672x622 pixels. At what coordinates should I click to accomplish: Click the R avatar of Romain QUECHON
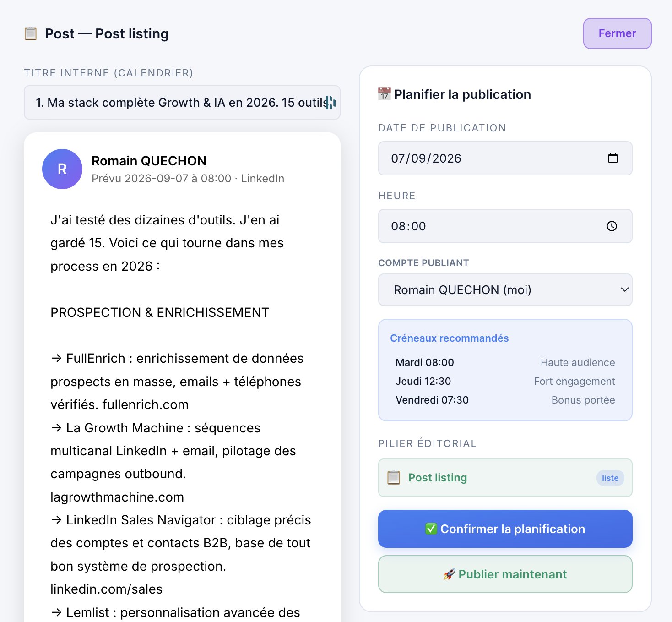coord(62,169)
